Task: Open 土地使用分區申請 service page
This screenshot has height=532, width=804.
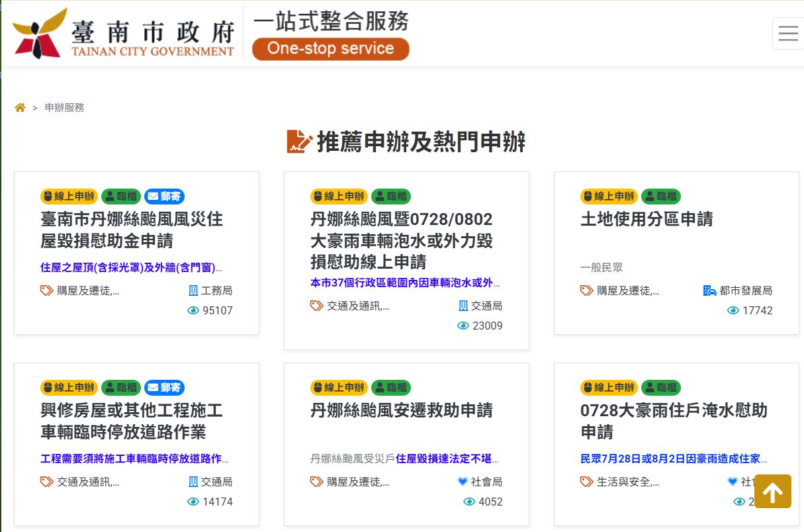Action: 647,219
